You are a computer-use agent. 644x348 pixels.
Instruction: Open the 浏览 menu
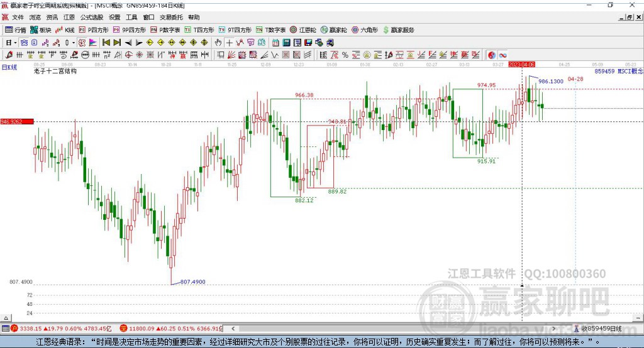tap(35, 17)
